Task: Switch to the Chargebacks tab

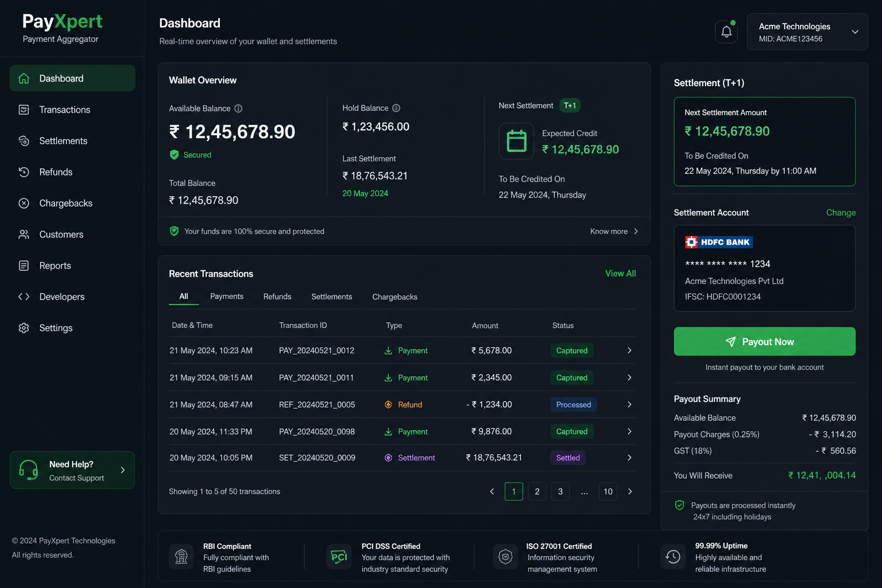Action: 395,297
